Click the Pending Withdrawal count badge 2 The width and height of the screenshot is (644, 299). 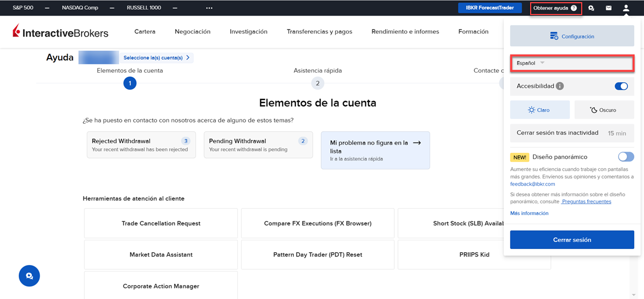click(x=303, y=141)
